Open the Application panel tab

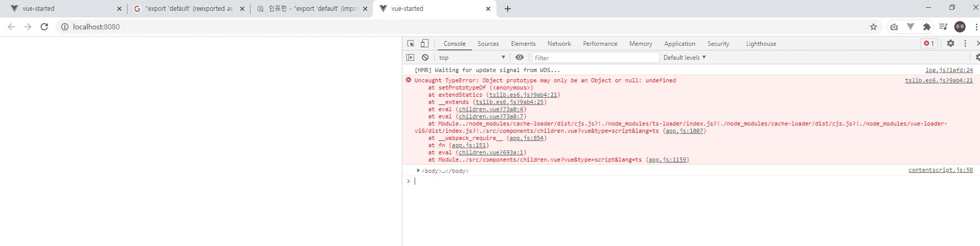pos(680,44)
